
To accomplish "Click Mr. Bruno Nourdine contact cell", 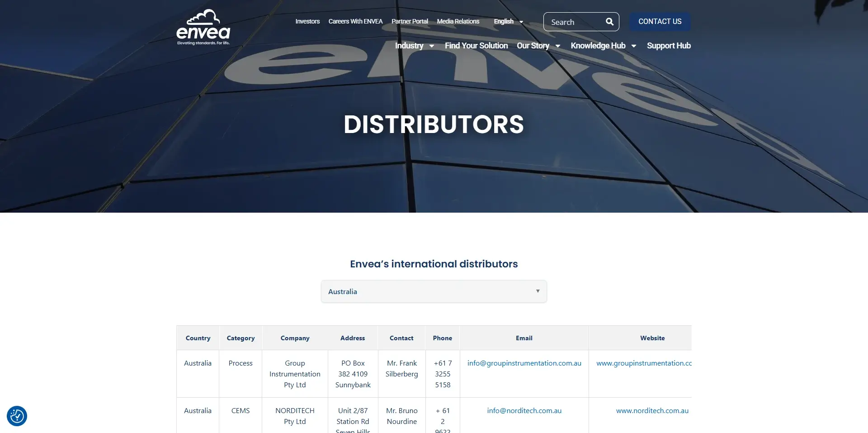I will [401, 416].
